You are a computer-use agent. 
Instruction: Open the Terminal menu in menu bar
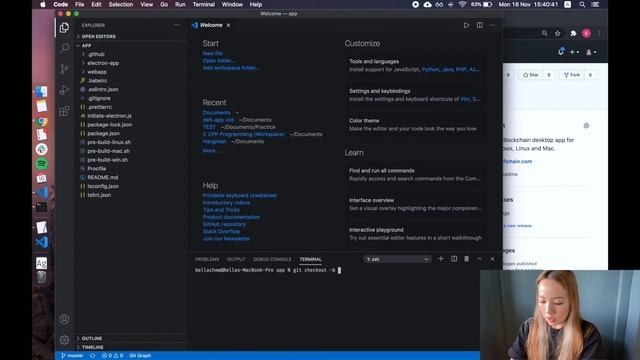point(204,4)
